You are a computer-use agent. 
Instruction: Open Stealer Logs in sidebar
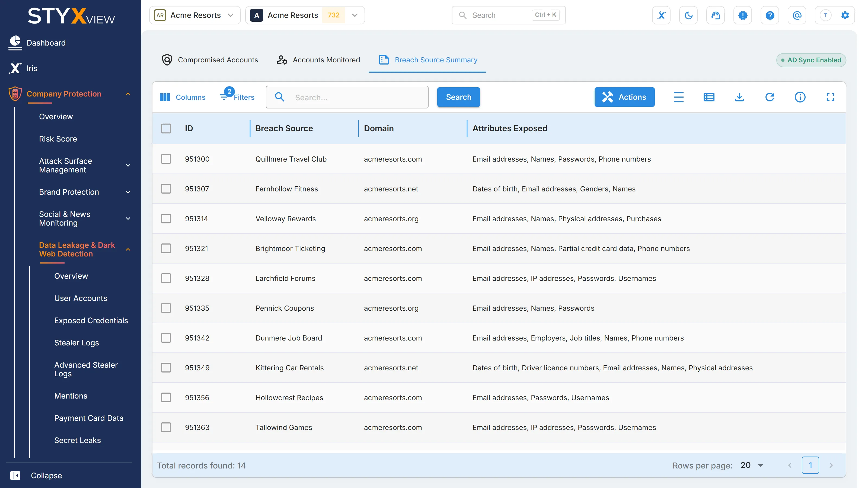tap(76, 342)
